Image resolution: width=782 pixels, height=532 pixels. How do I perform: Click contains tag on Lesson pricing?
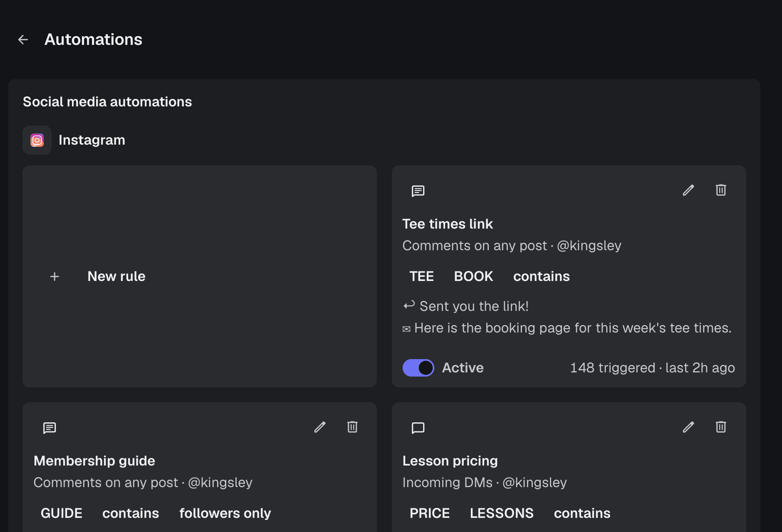pos(582,513)
